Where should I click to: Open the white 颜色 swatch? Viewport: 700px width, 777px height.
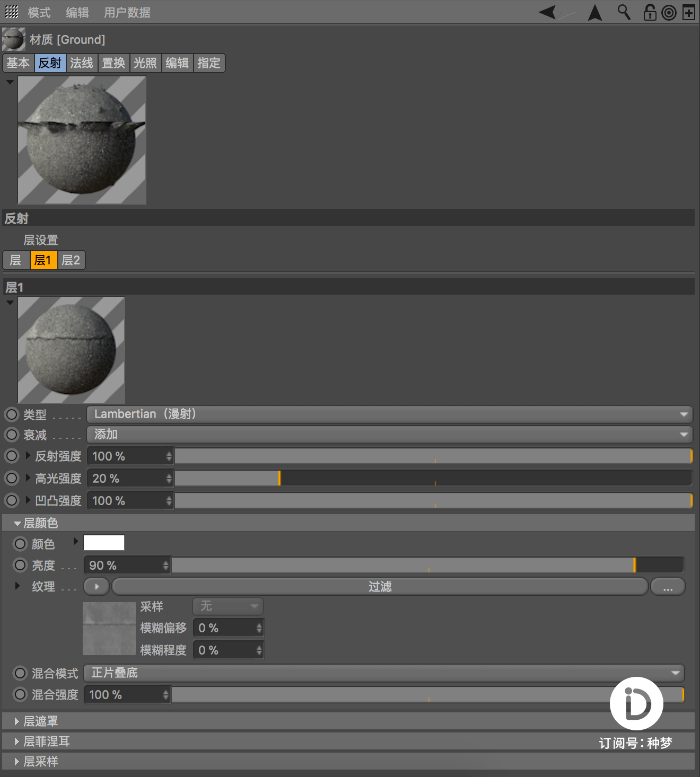[104, 543]
